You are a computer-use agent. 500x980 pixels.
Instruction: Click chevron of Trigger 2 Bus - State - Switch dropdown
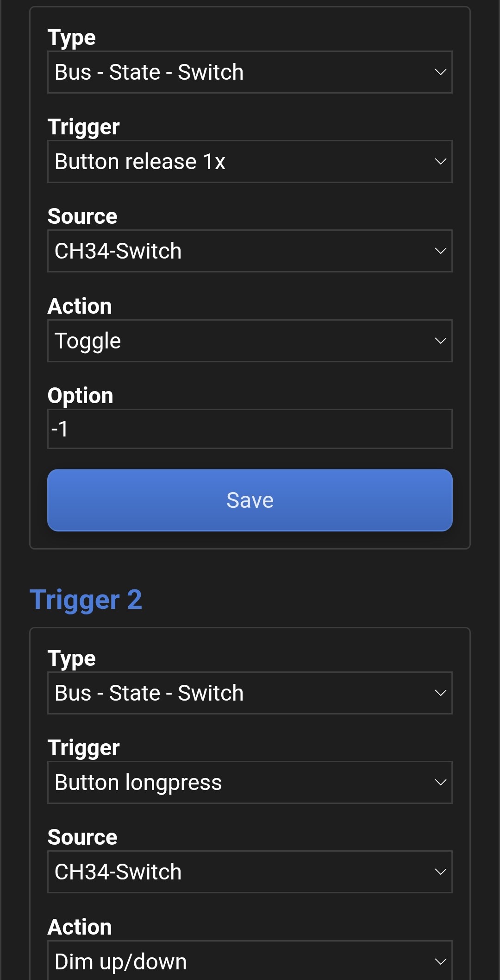tap(440, 693)
